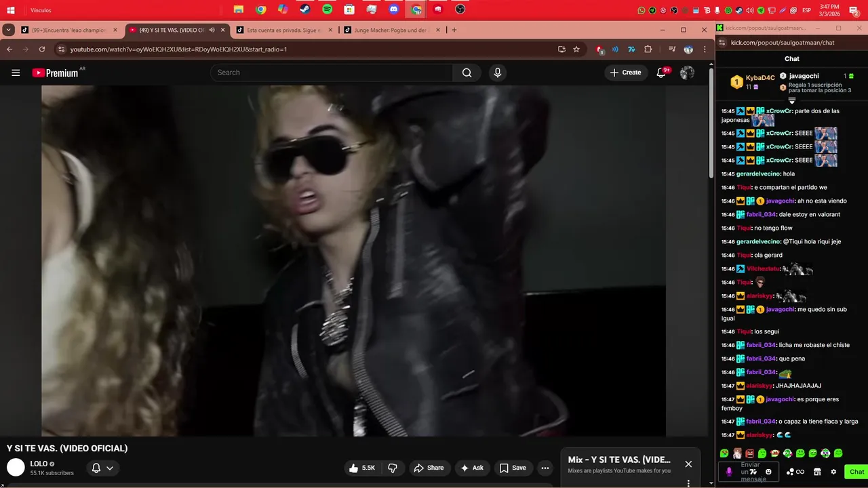Open File Explorer from the taskbar
Viewport: 868px width, 488px height.
click(239, 9)
